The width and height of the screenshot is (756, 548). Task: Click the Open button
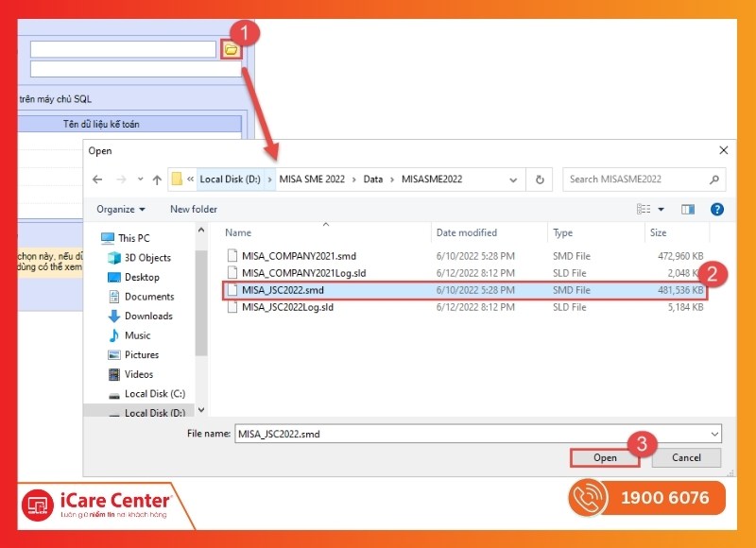tap(605, 458)
